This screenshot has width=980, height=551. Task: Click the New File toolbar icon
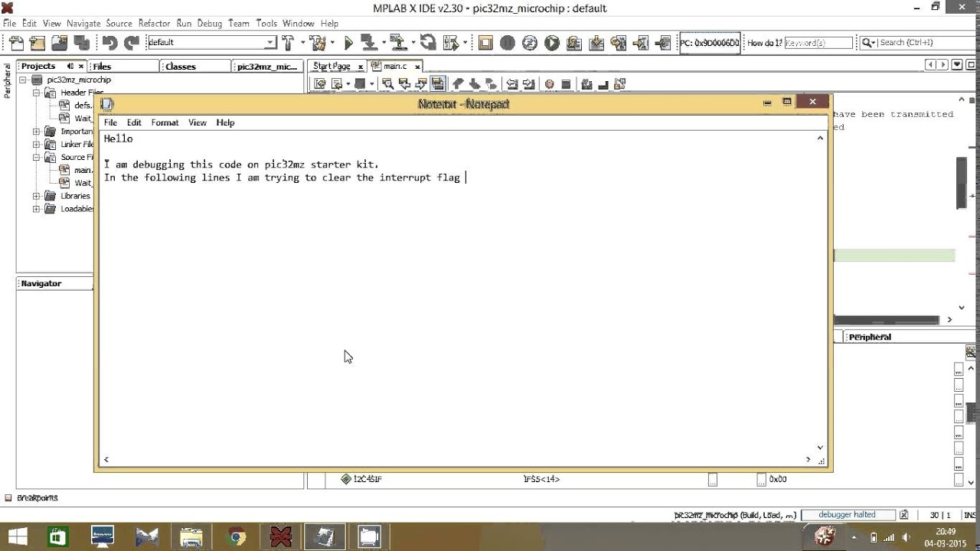[x=16, y=43]
